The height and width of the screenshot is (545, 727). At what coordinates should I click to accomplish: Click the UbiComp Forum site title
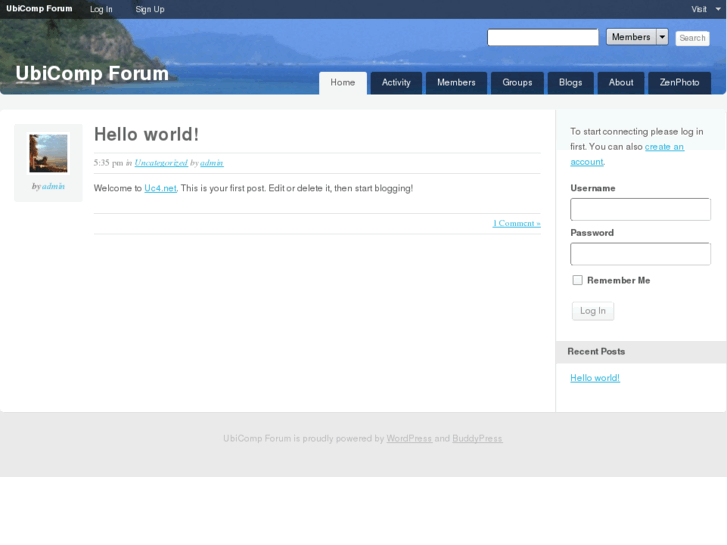pyautogui.click(x=92, y=73)
